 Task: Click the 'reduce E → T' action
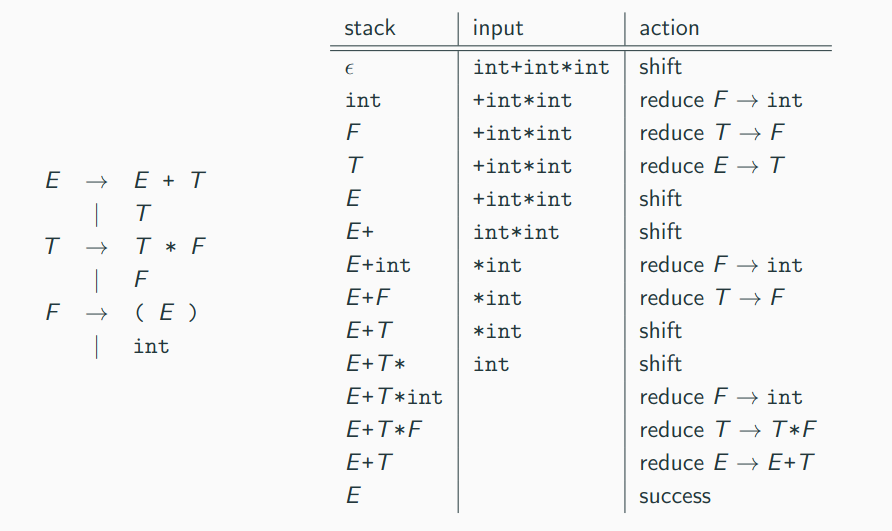coord(712,166)
